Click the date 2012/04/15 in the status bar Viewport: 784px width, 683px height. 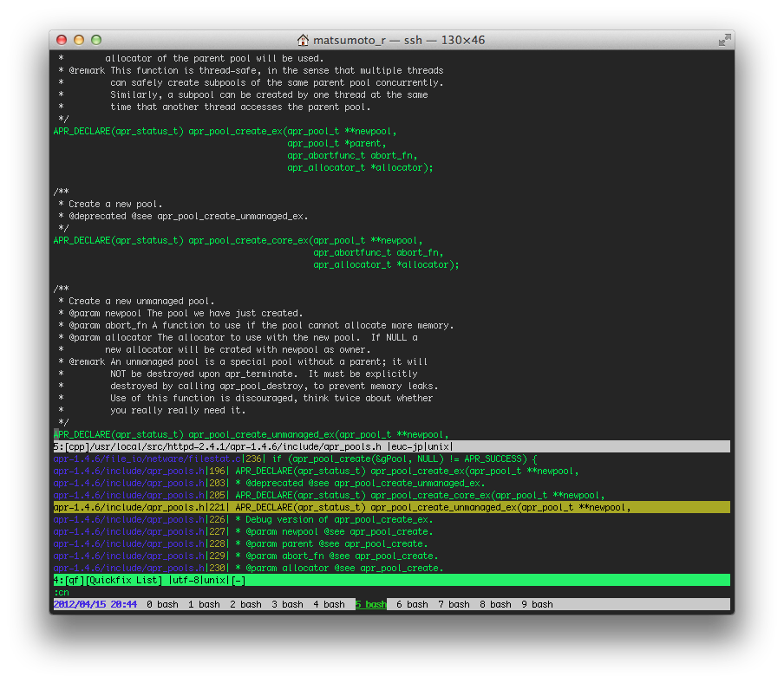click(x=79, y=604)
